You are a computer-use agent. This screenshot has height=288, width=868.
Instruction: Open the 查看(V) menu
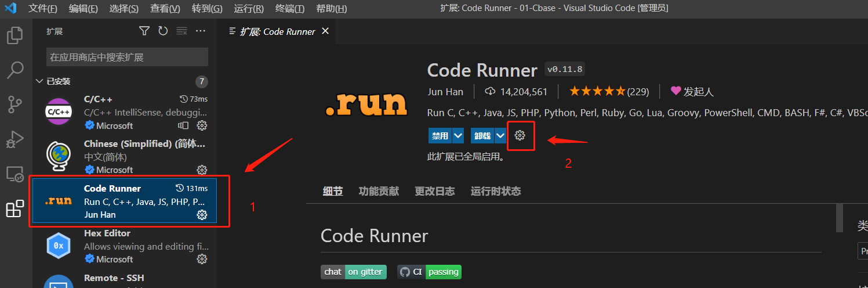pos(165,9)
